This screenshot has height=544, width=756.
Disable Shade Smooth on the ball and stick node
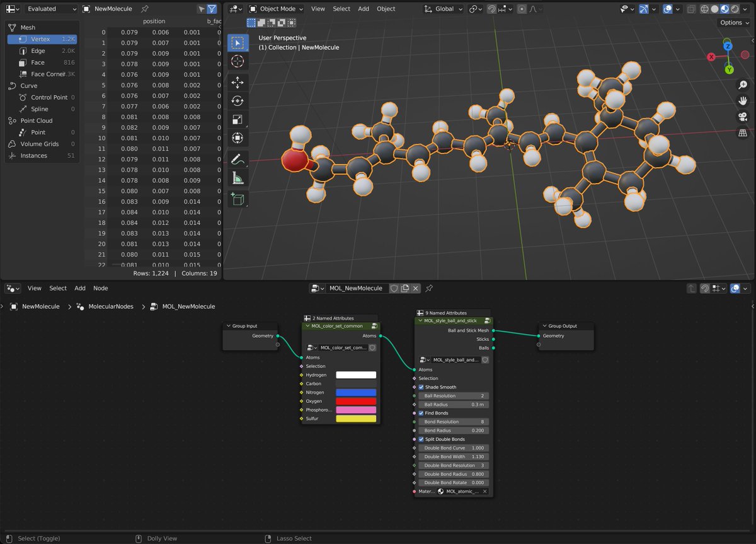(421, 387)
